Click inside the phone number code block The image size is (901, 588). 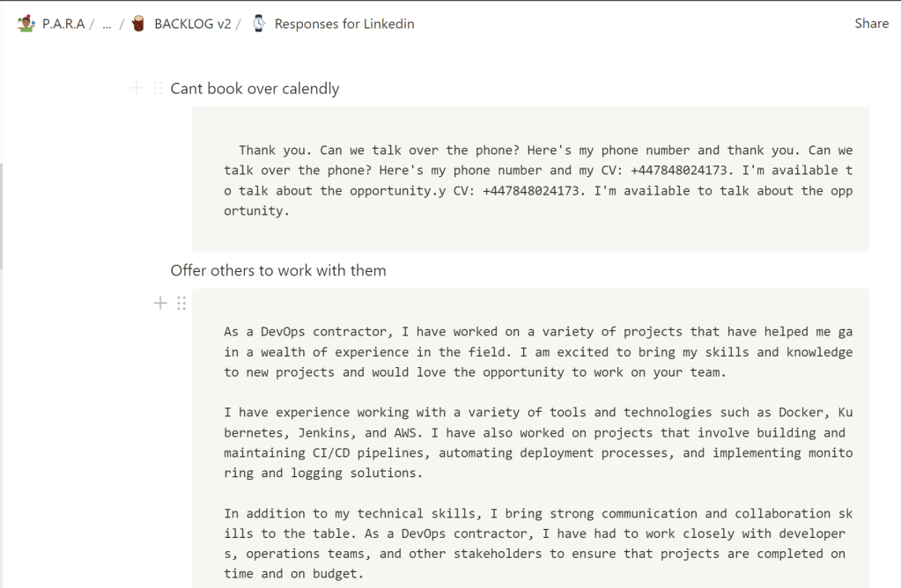pyautogui.click(x=530, y=180)
